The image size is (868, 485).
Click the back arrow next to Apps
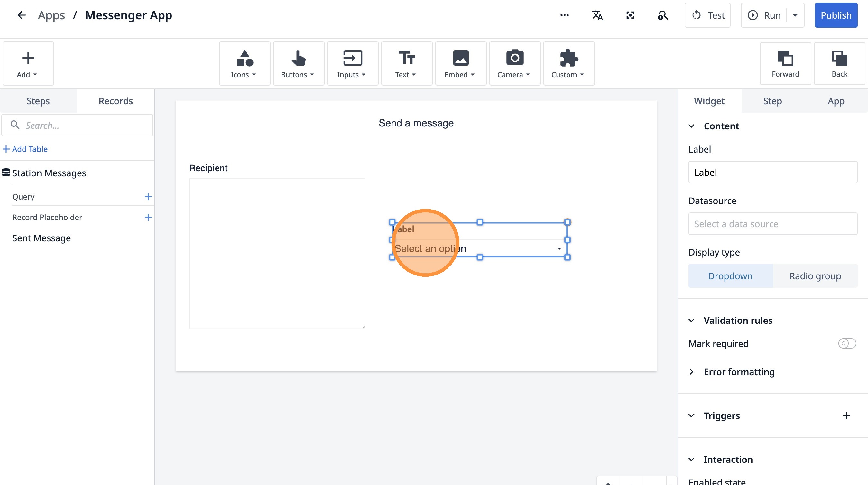tap(21, 15)
